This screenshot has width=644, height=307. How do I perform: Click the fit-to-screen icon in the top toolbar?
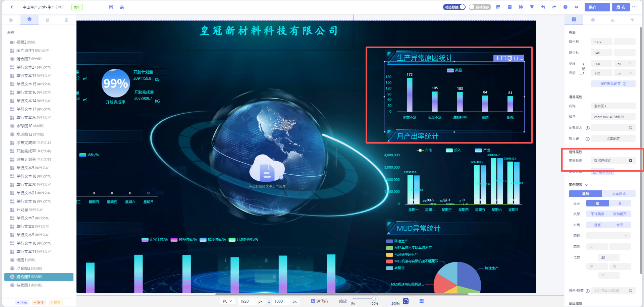coord(111,7)
